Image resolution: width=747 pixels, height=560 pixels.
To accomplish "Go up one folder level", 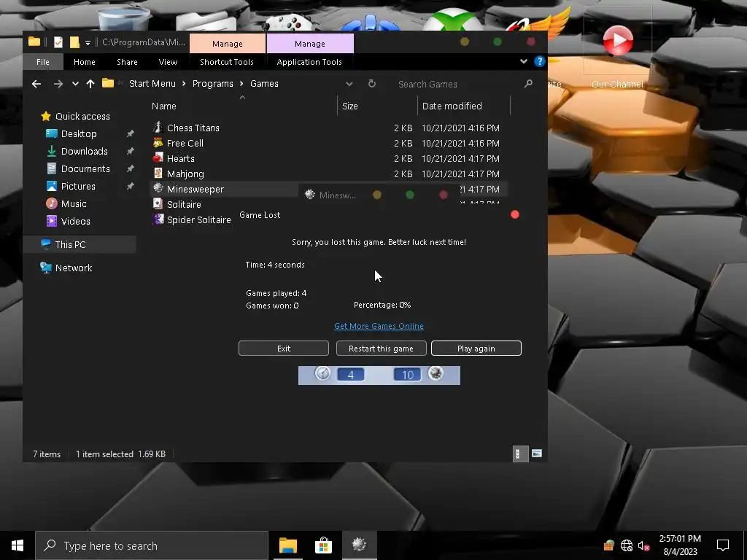I will click(x=90, y=84).
